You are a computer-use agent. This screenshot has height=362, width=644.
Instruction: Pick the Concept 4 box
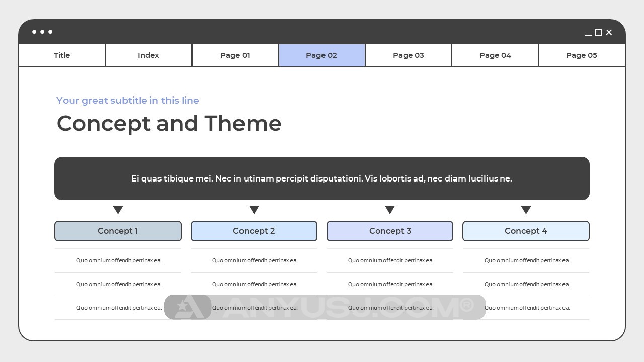click(x=526, y=231)
